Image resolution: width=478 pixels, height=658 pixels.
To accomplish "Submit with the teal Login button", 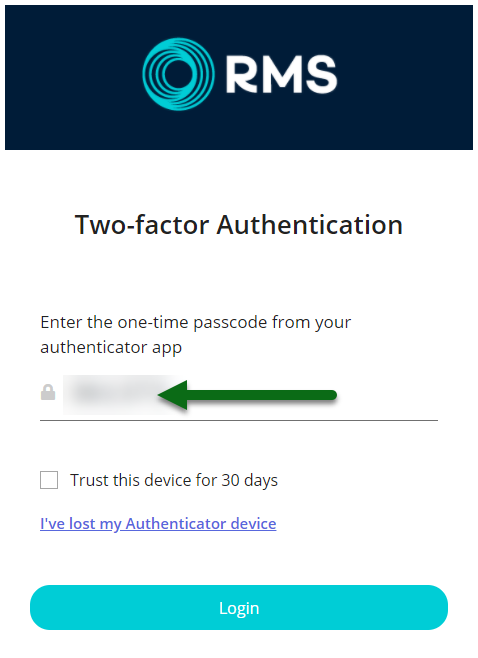I will 239,608.
